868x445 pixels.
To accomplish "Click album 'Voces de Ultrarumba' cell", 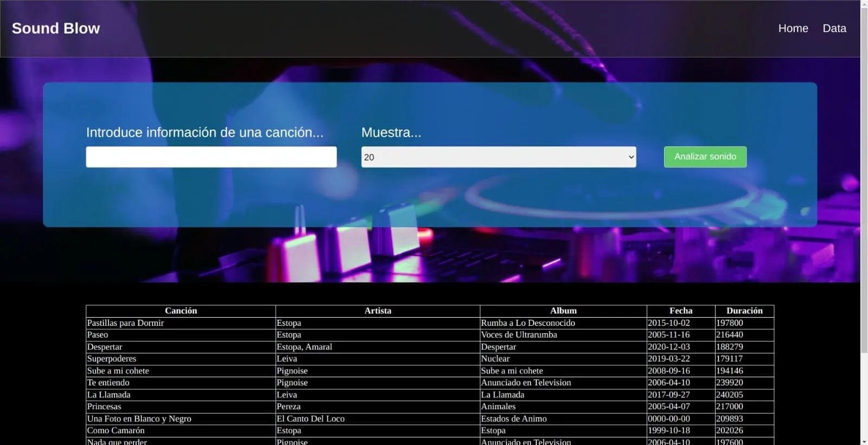I will [563, 335].
